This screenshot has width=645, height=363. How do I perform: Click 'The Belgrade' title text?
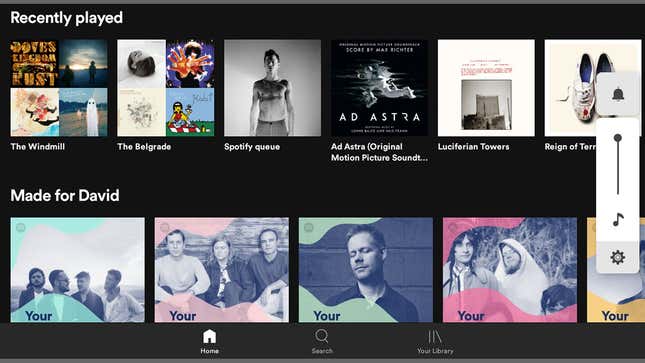(144, 147)
